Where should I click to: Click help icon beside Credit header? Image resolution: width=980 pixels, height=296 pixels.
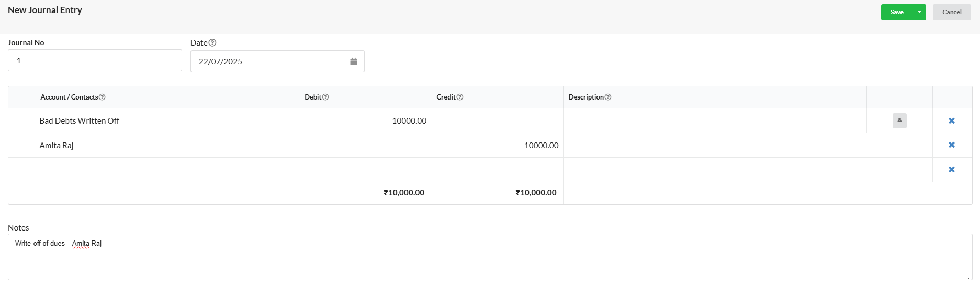pyautogui.click(x=459, y=97)
